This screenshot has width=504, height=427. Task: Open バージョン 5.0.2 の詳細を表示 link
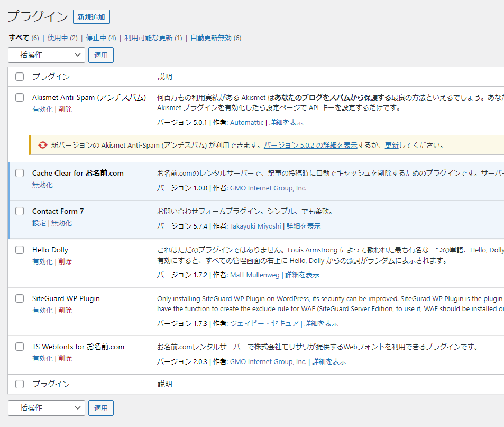[x=310, y=146]
